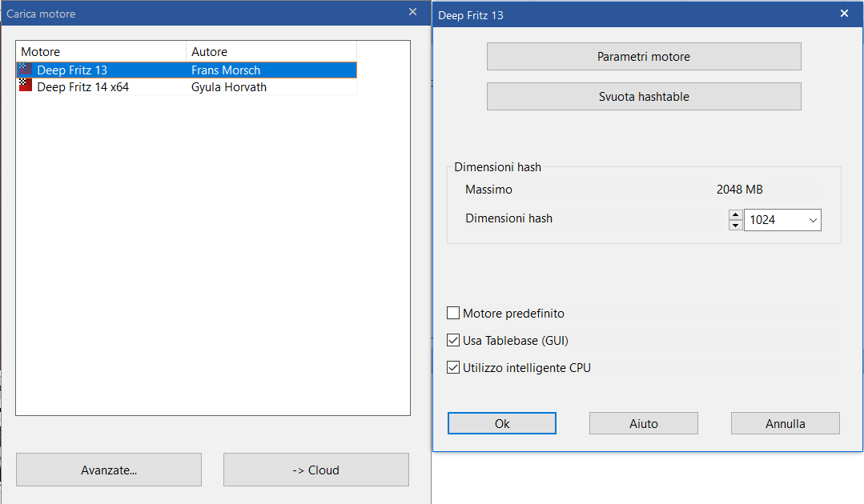The height and width of the screenshot is (504, 864).
Task: Uncheck Usa Tablebase (GUI)
Action: [453, 341]
